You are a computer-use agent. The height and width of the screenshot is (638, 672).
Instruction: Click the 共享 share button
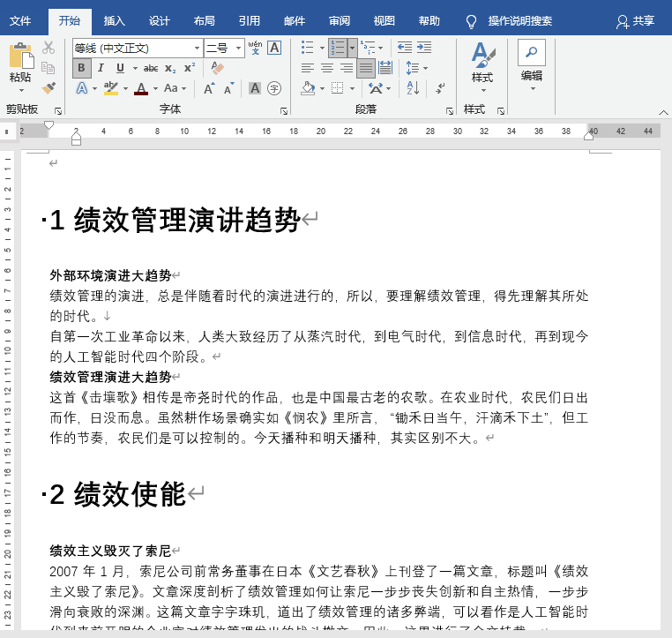pos(636,20)
